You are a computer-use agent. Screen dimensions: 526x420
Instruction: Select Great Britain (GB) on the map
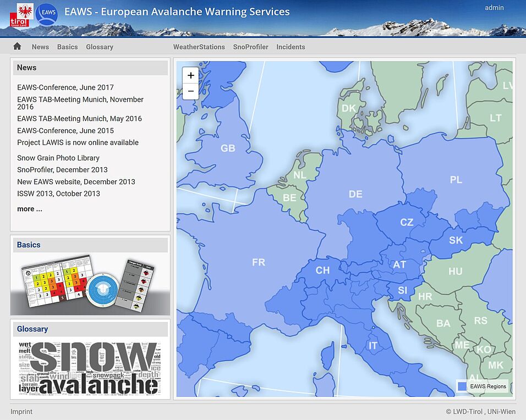click(228, 148)
